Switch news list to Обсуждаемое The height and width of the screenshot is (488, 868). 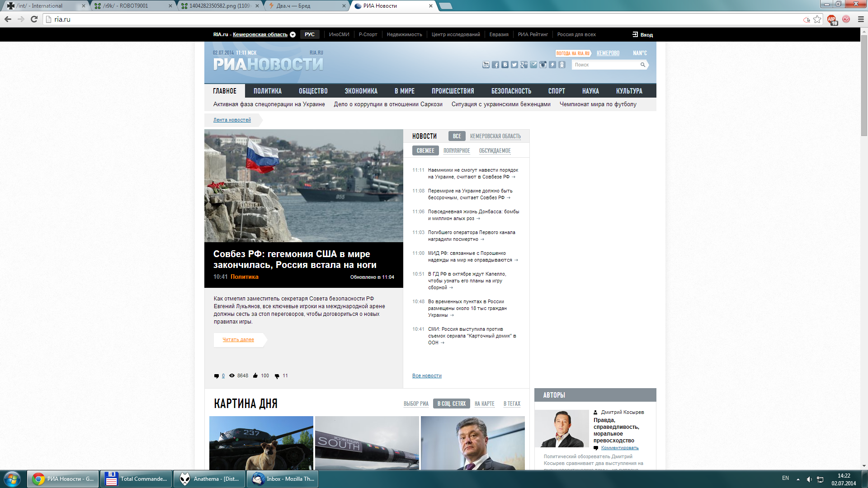click(495, 151)
